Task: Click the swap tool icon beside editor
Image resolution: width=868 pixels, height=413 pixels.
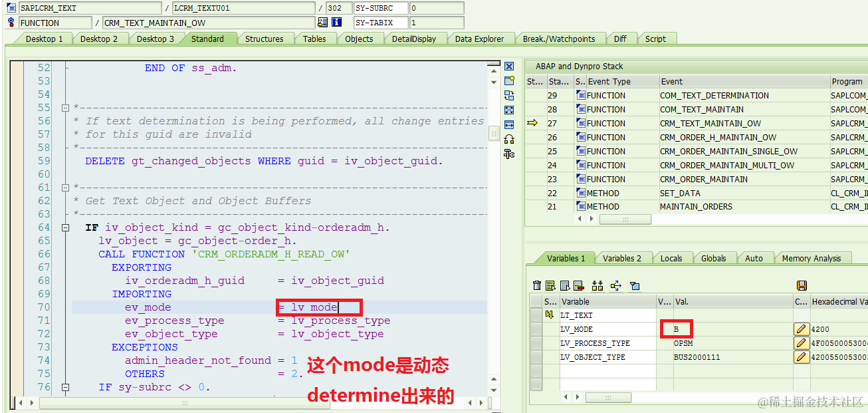Action: coord(509,95)
